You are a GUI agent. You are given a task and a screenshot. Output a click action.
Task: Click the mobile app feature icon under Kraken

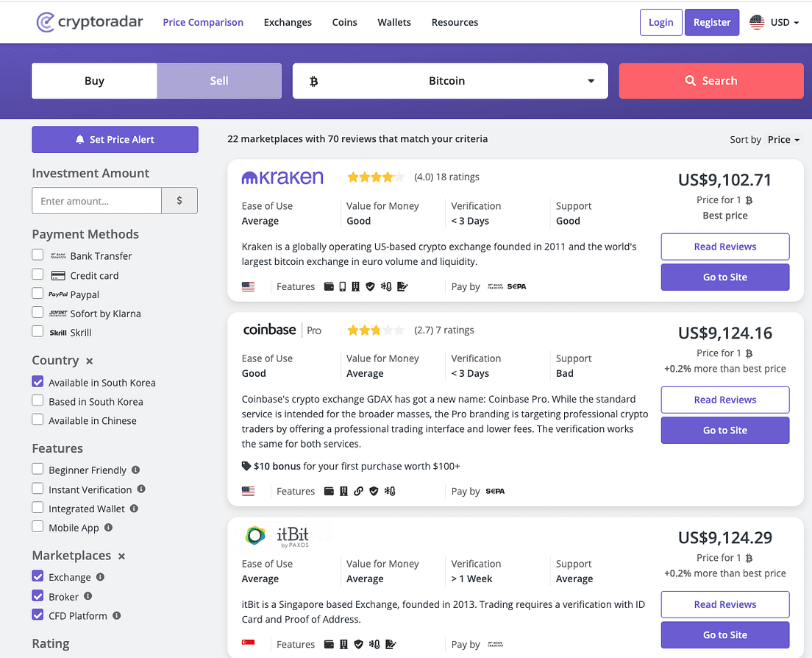click(x=342, y=286)
